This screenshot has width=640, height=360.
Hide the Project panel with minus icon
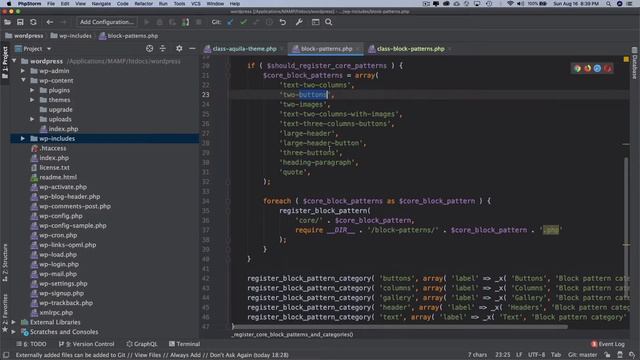click(x=192, y=49)
